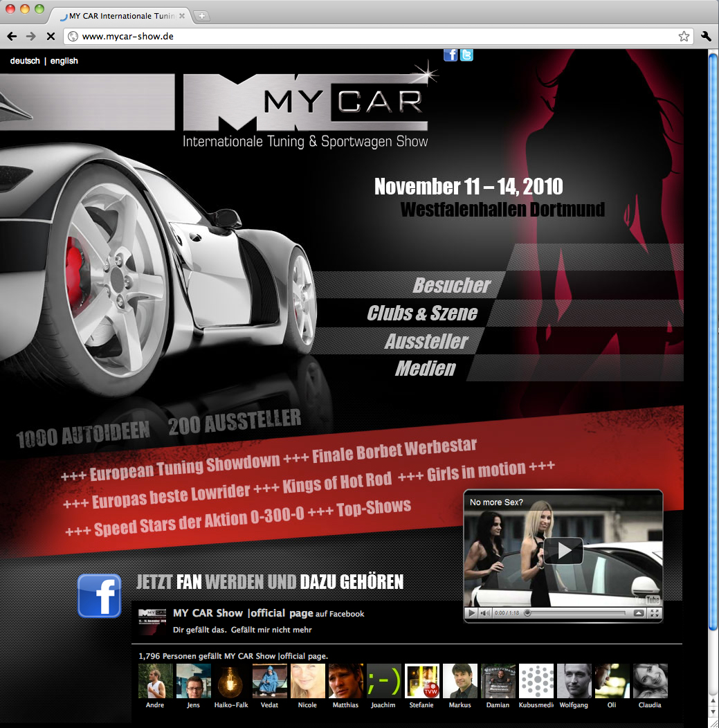Image resolution: width=719 pixels, height=728 pixels.
Task: Click the small play button in video controls
Action: [x=471, y=613]
